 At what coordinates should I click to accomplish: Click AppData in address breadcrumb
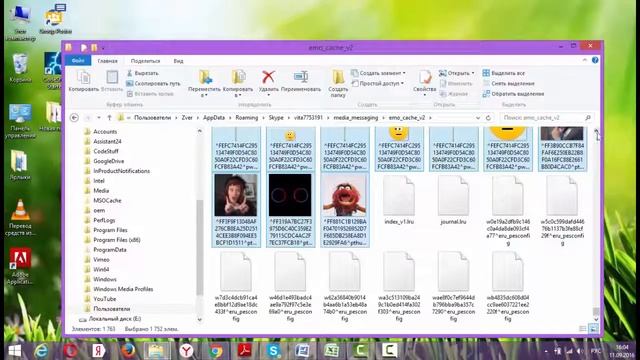point(214,118)
